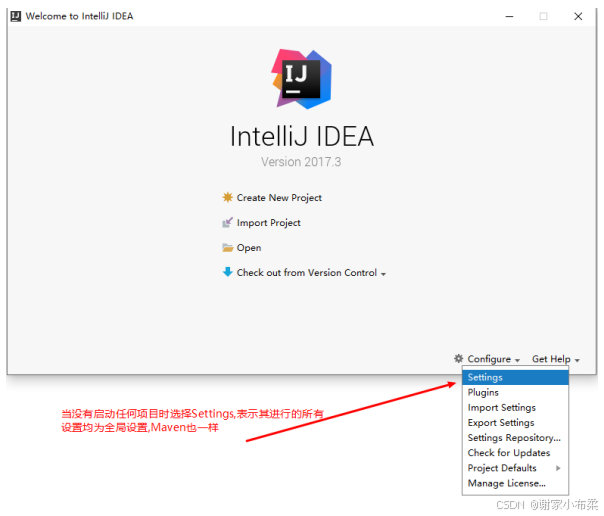The width and height of the screenshot is (604, 516).
Task: Minimize the Welcome to IntelliJ IDEA window
Action: (x=509, y=16)
